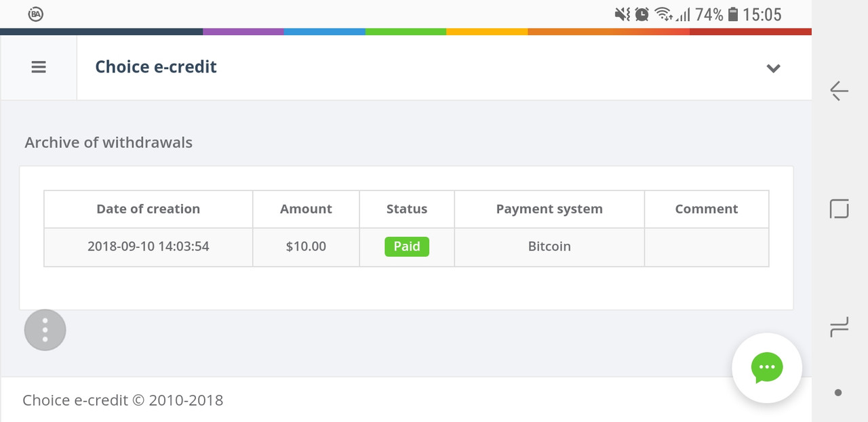Click the Archive of withdrawals heading

tap(108, 142)
